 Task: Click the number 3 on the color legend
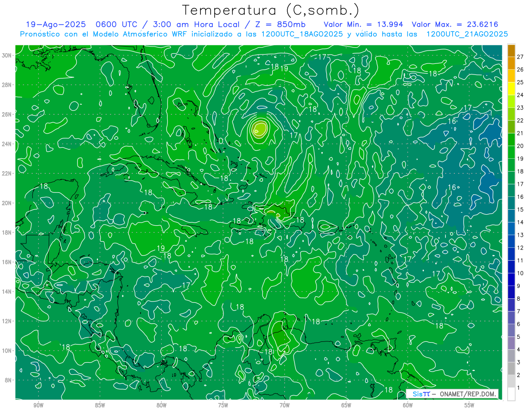pos(518,362)
